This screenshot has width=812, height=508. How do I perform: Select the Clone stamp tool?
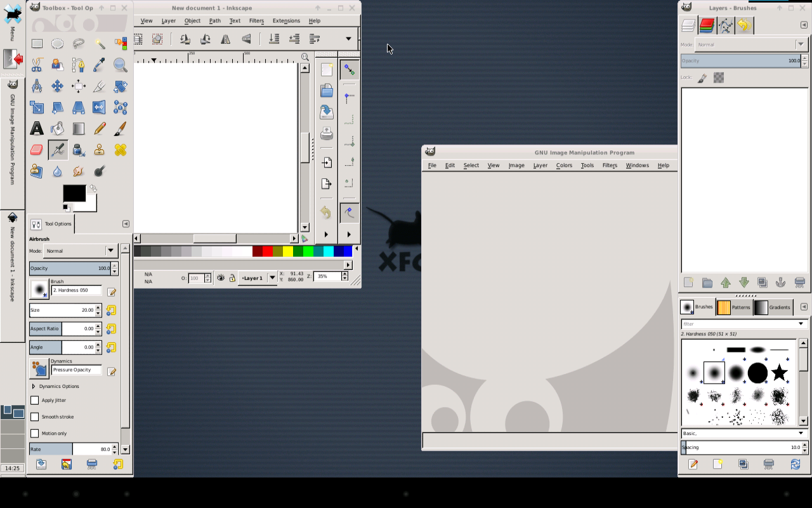tap(100, 150)
